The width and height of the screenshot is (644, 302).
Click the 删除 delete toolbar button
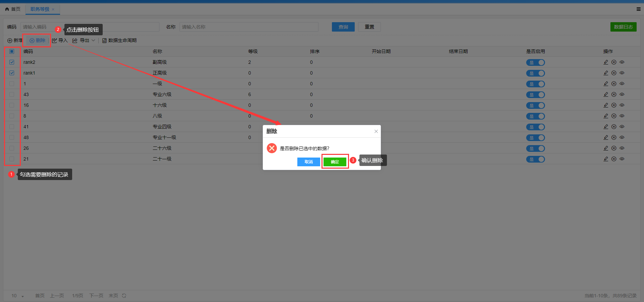click(37, 40)
